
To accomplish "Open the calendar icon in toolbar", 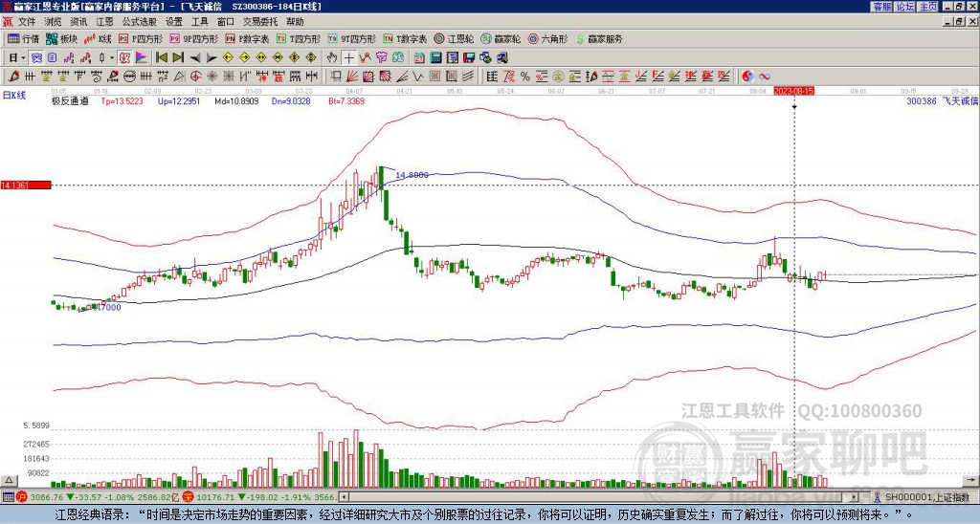I will pyautogui.click(x=419, y=58).
